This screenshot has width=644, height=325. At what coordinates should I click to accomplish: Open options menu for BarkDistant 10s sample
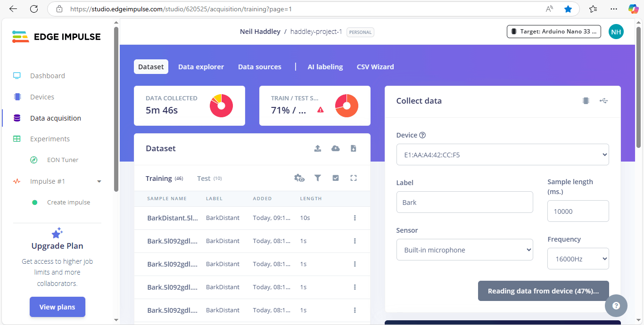click(x=355, y=218)
